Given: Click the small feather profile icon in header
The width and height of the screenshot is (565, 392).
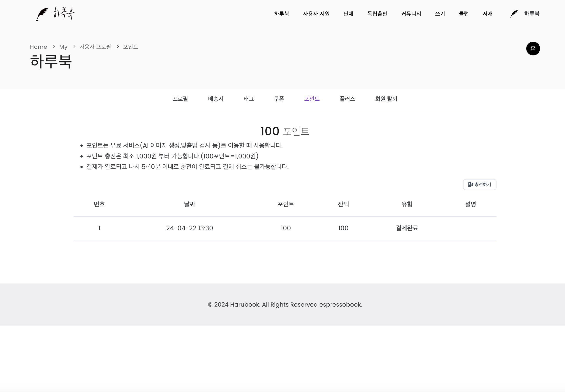Looking at the screenshot, I should click(x=514, y=14).
